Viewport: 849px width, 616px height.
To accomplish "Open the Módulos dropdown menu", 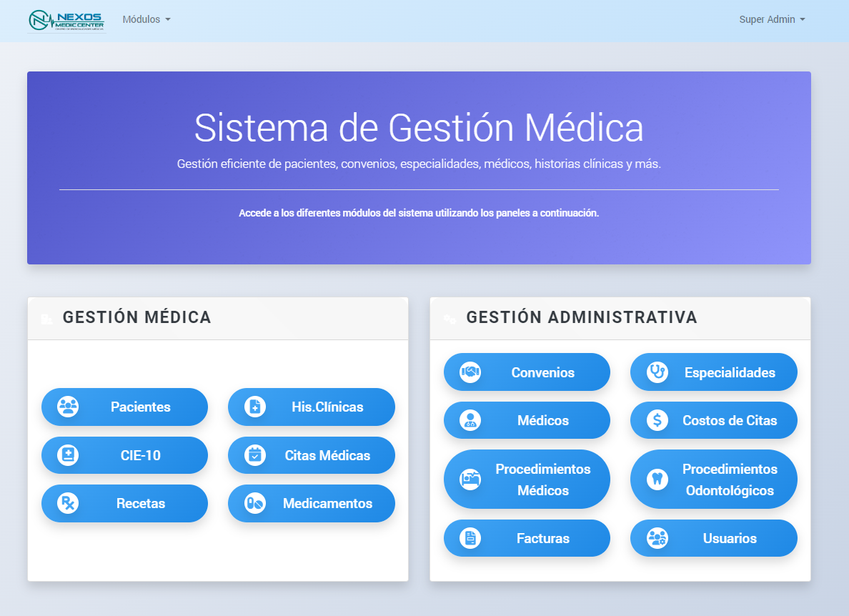I will coord(146,20).
